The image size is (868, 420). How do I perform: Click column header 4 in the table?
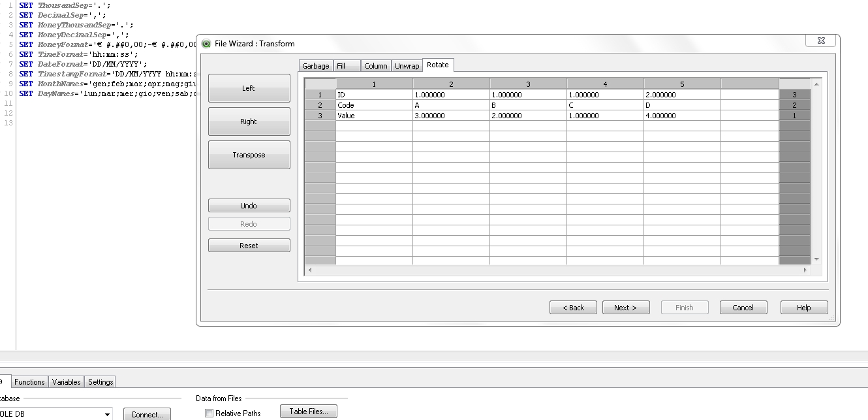tap(605, 84)
